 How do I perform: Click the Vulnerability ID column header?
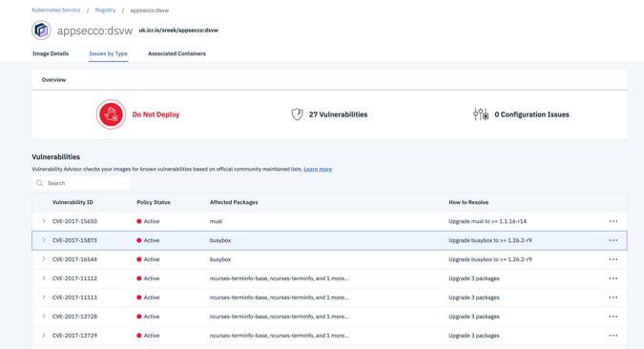coord(73,202)
